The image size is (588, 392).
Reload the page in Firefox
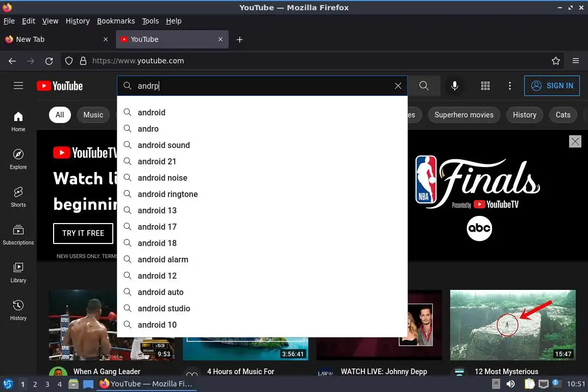[x=49, y=61]
